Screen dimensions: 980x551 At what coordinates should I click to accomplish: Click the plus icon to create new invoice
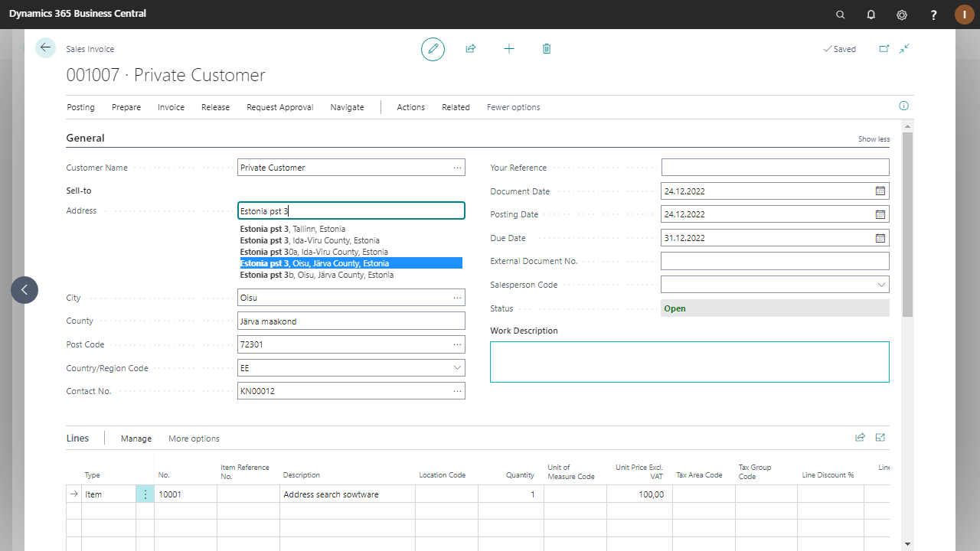509,49
